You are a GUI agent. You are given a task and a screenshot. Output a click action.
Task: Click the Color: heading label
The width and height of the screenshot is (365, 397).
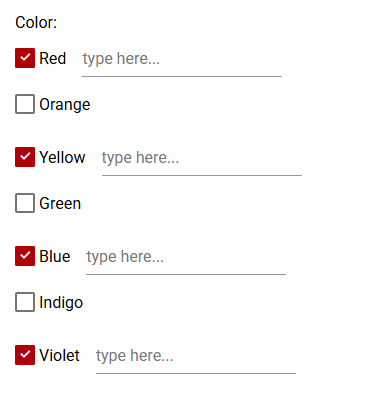click(36, 23)
